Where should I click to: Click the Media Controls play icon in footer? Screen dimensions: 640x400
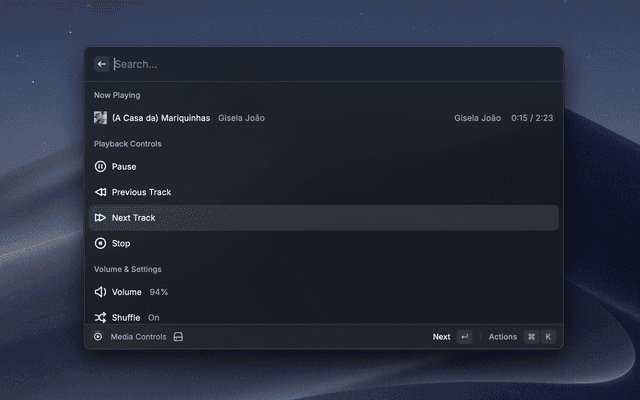point(98,337)
